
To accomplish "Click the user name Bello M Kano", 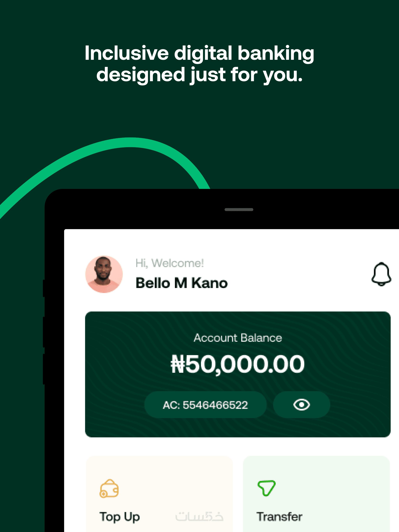I will click(x=182, y=283).
